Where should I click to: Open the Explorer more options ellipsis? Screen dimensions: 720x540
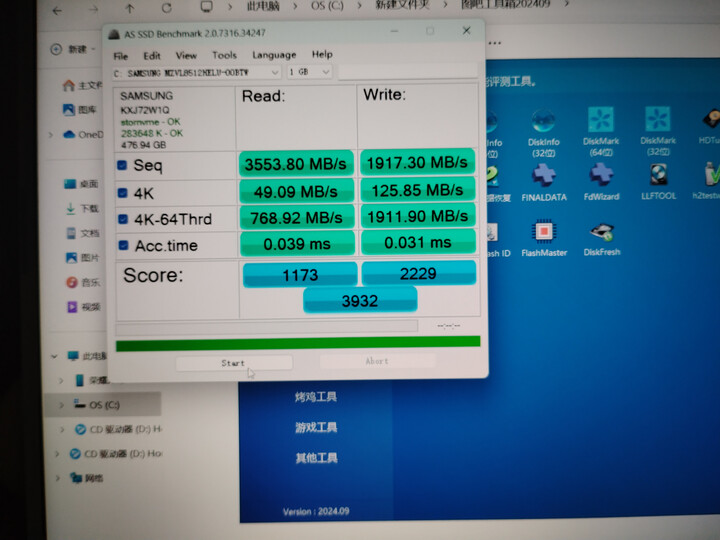point(495,44)
